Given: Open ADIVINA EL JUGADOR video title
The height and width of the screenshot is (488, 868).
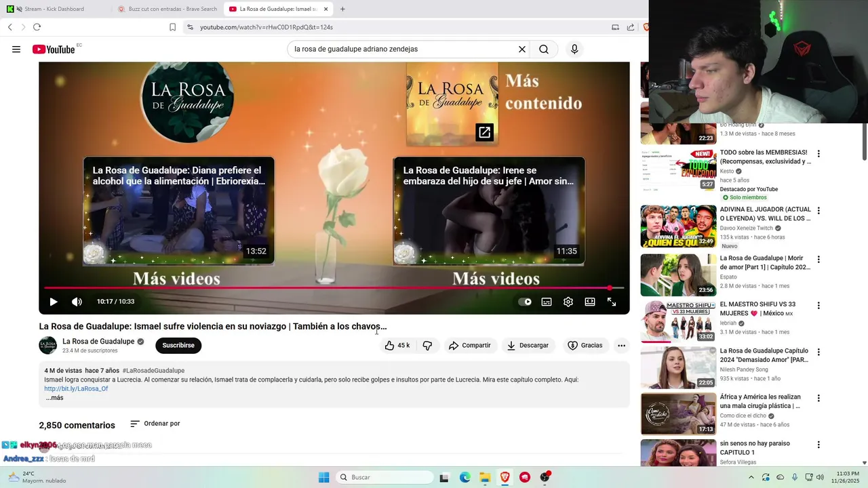Looking at the screenshot, I should (766, 214).
